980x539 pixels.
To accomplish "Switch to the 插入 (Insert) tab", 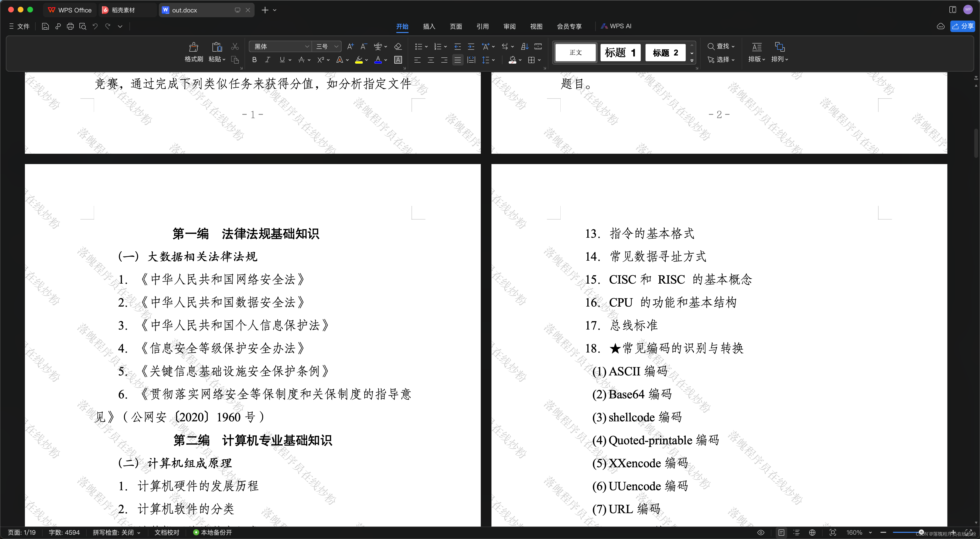I will pos(429,26).
